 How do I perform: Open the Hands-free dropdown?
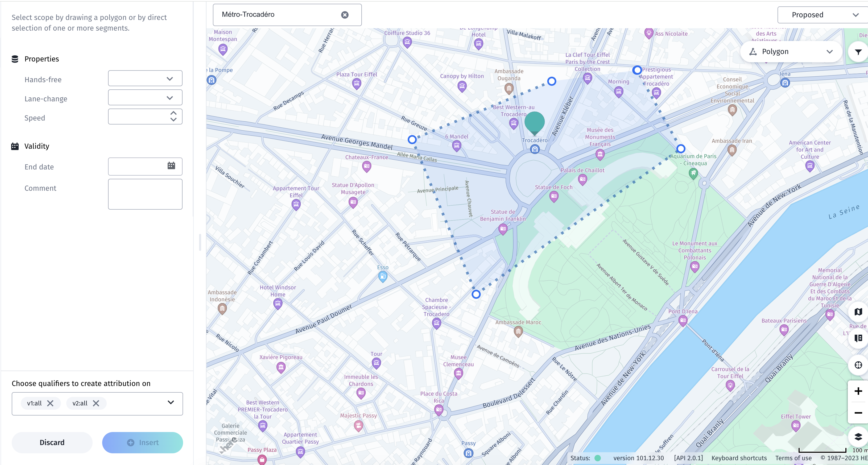click(145, 78)
